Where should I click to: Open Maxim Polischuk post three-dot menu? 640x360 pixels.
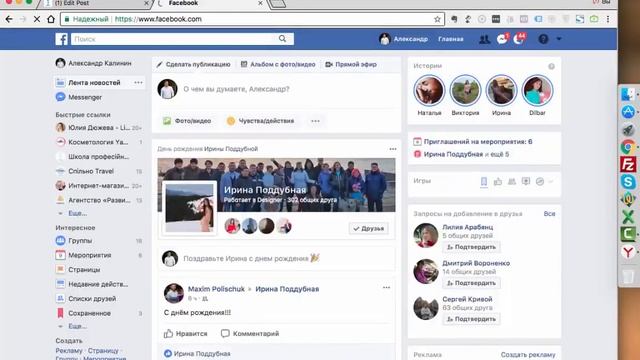(x=386, y=287)
